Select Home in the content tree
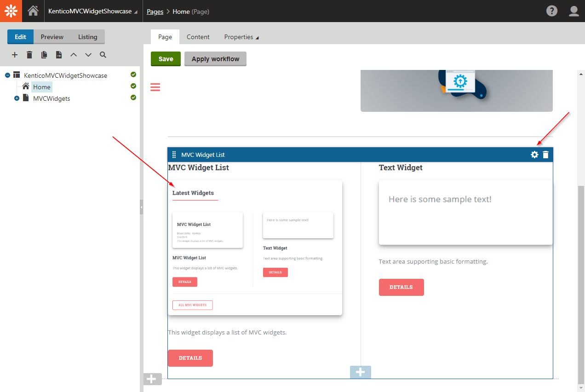This screenshot has width=585, height=392. click(x=42, y=87)
